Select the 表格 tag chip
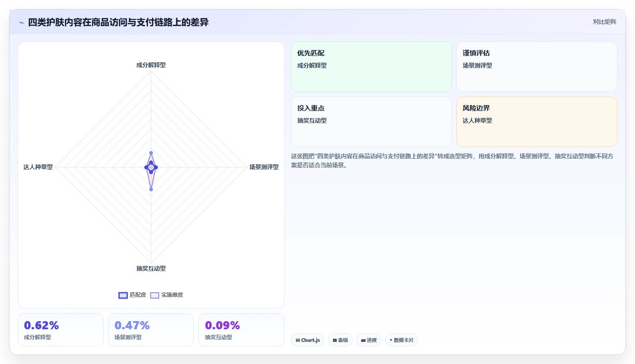The width and height of the screenshot is (635, 364). click(340, 340)
